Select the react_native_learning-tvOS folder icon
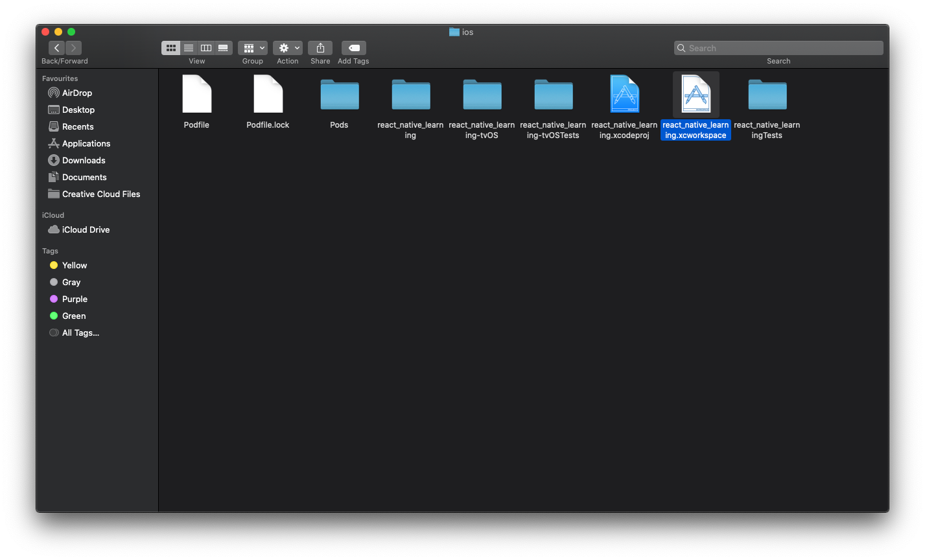925x560 pixels. [x=482, y=95]
